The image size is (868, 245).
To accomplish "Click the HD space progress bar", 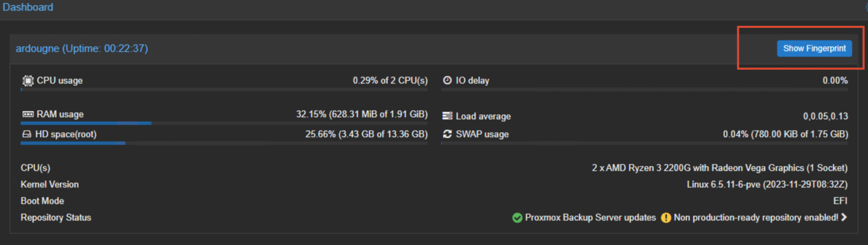I will (x=224, y=143).
